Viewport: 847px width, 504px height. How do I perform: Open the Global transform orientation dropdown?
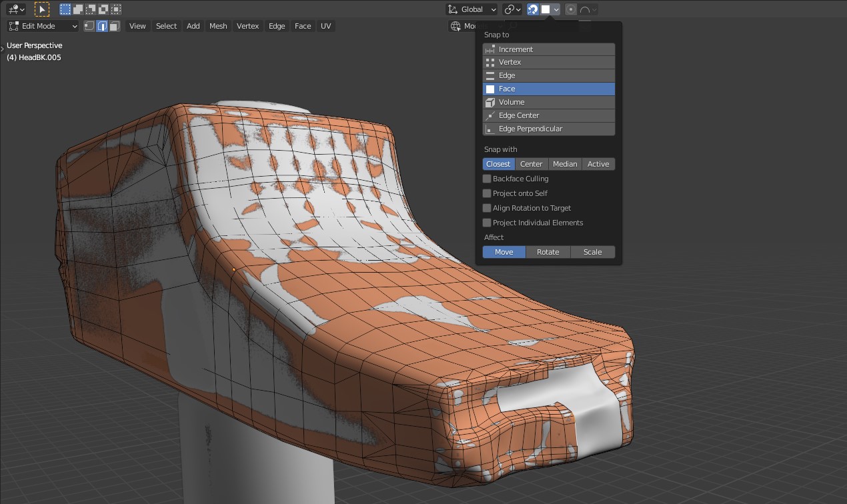tap(472, 9)
